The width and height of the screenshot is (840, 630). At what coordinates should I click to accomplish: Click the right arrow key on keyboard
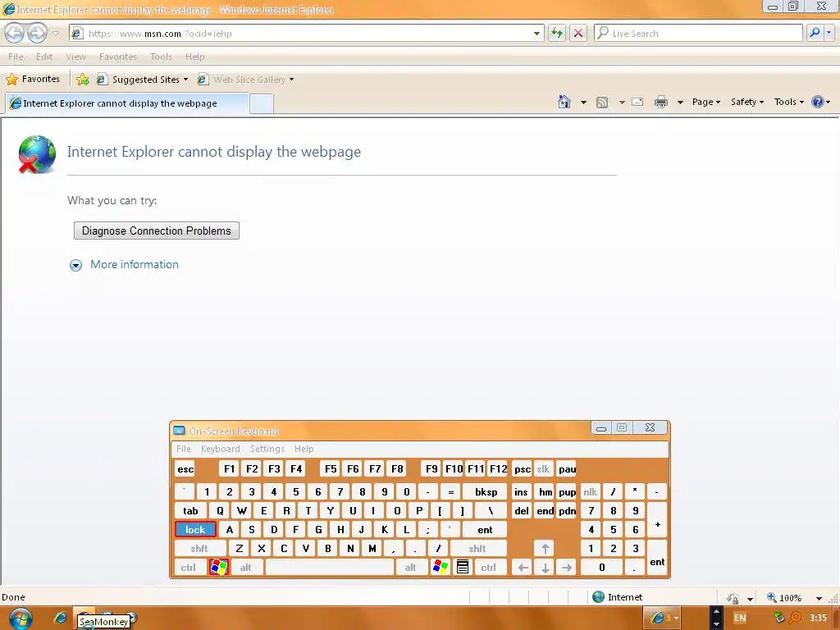tap(567, 568)
